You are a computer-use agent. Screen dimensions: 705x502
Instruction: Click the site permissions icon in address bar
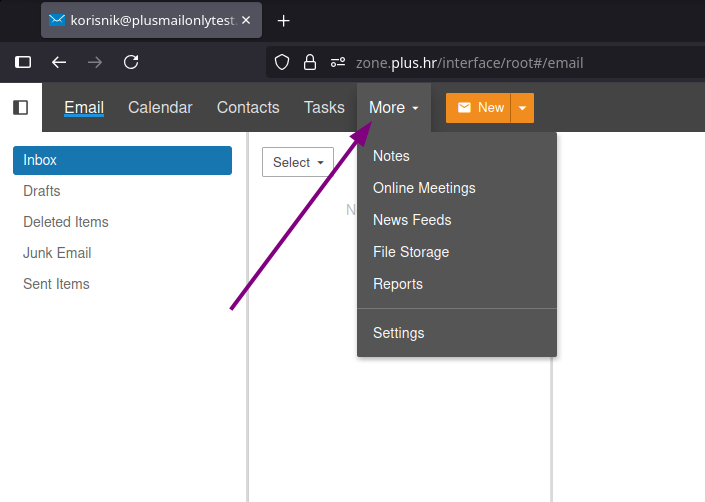[x=338, y=62]
